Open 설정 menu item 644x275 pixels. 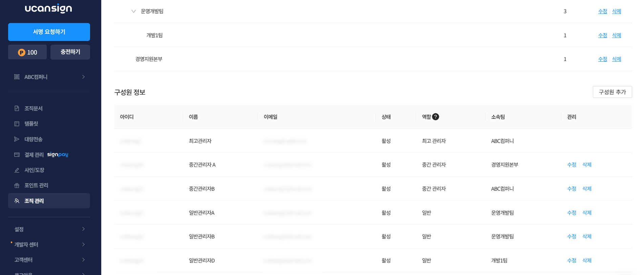click(x=49, y=229)
